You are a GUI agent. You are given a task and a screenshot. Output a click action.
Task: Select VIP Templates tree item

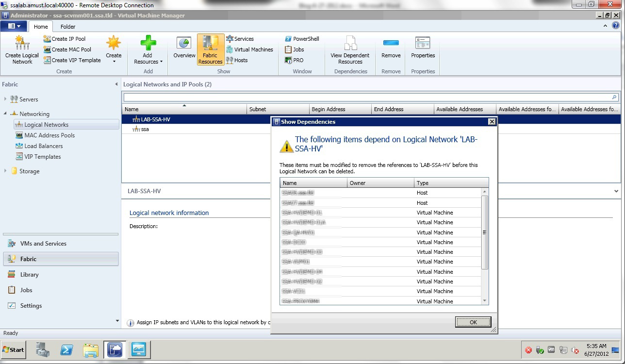point(38,157)
